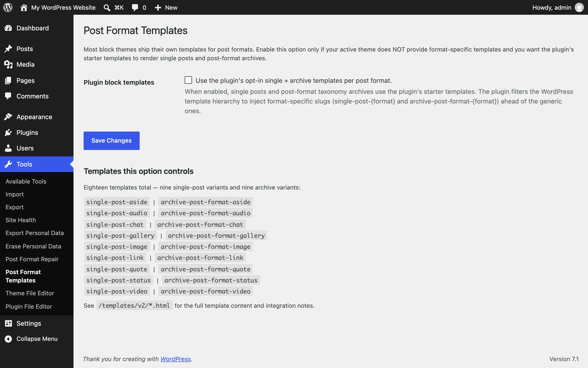Open the search magnifier icon in admin bar
The image size is (588, 368).
107,8
